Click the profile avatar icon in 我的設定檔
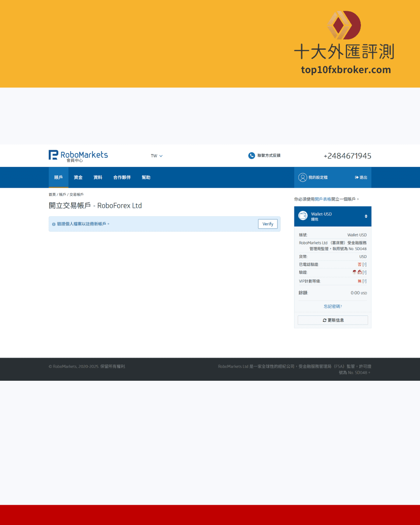Viewport: 420px width, 525px height. click(303, 177)
